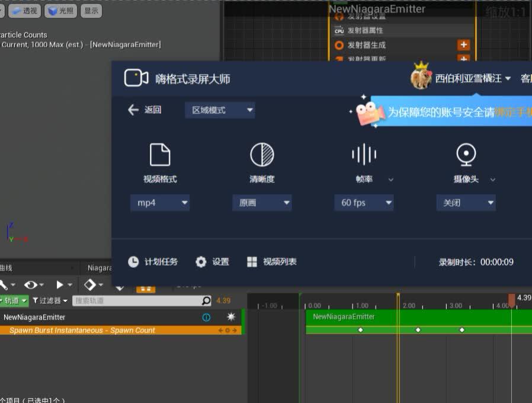Open the mp4 video format dropdown
Screen dimensions: 532x403
[x=160, y=203]
